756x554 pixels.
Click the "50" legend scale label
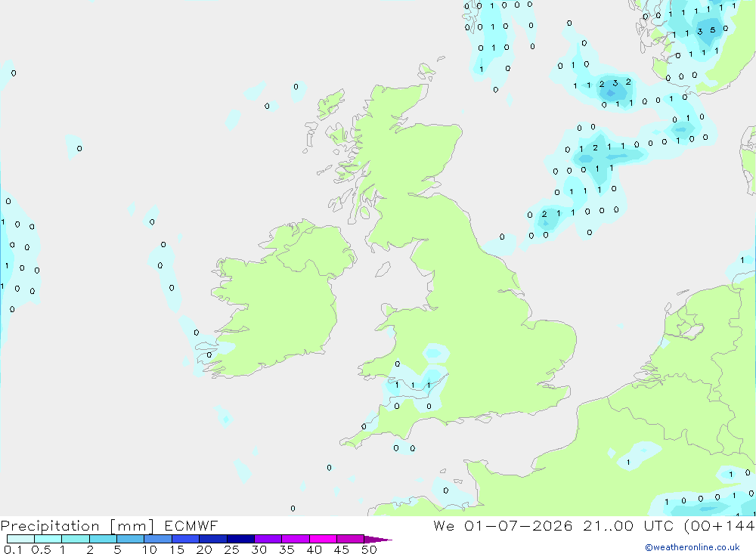click(x=369, y=549)
